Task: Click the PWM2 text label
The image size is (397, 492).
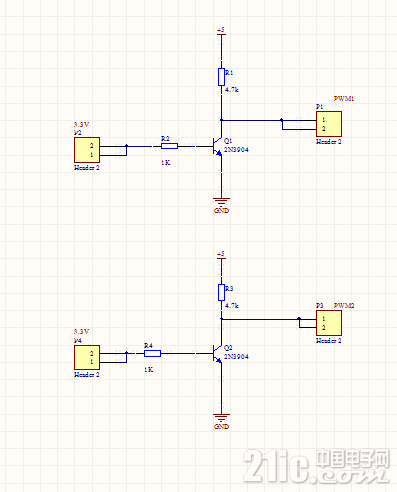Action: [x=344, y=305]
